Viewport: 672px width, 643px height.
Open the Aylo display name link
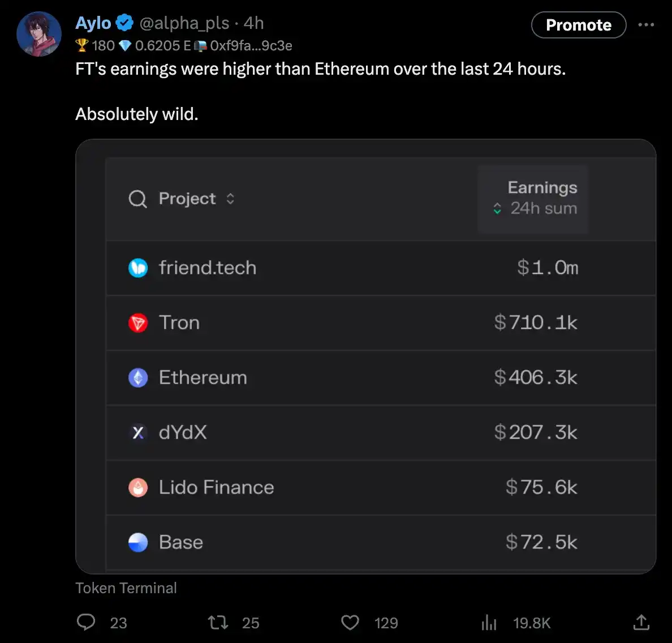[93, 23]
